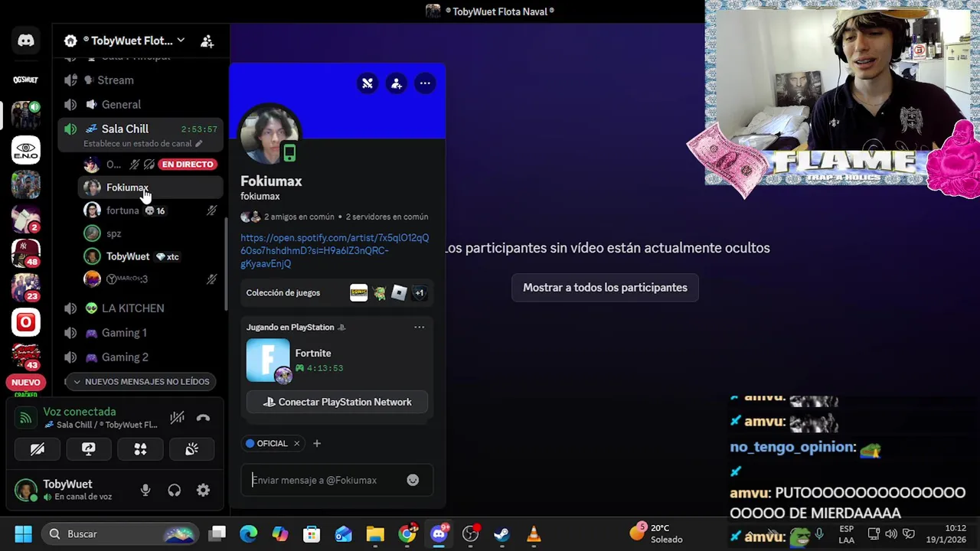The width and height of the screenshot is (980, 551).
Task: Open server icon with 2 unread badge
Action: pyautogui.click(x=26, y=219)
